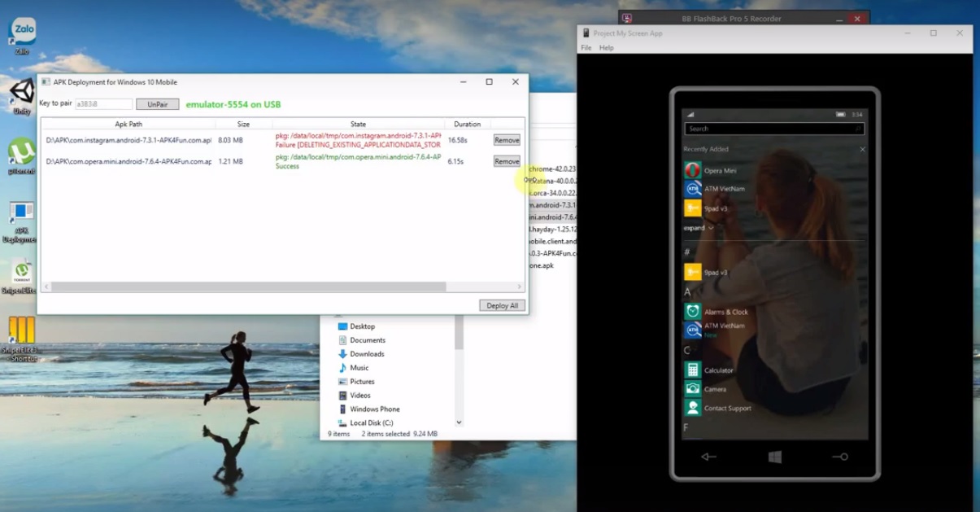Screen dimensions: 980x512
Task: Click the Deploy All button
Action: [x=502, y=305]
